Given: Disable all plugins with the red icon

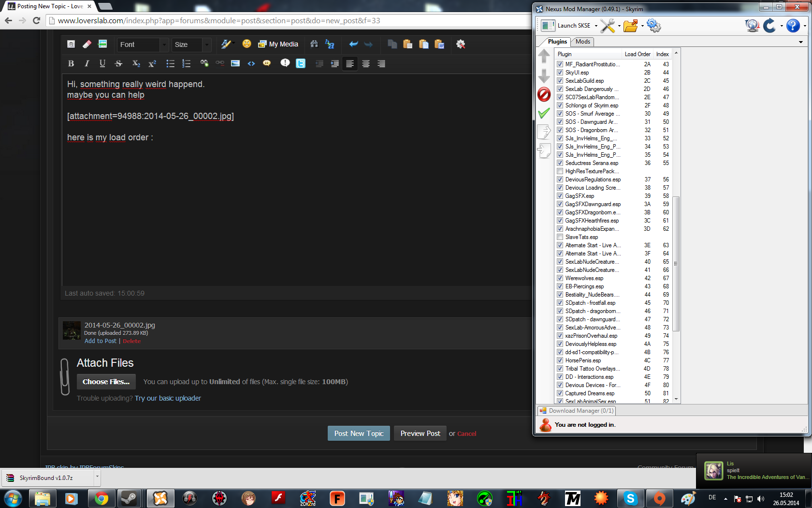Looking at the screenshot, I should 544,94.
